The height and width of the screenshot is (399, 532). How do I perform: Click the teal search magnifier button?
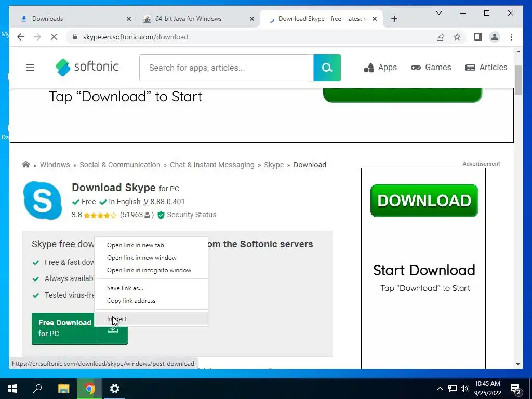pyautogui.click(x=327, y=68)
